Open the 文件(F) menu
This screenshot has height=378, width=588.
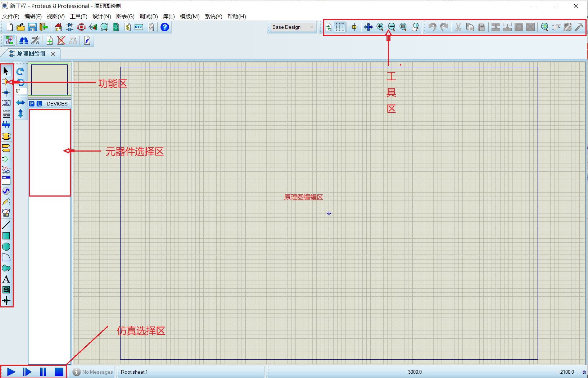click(11, 16)
